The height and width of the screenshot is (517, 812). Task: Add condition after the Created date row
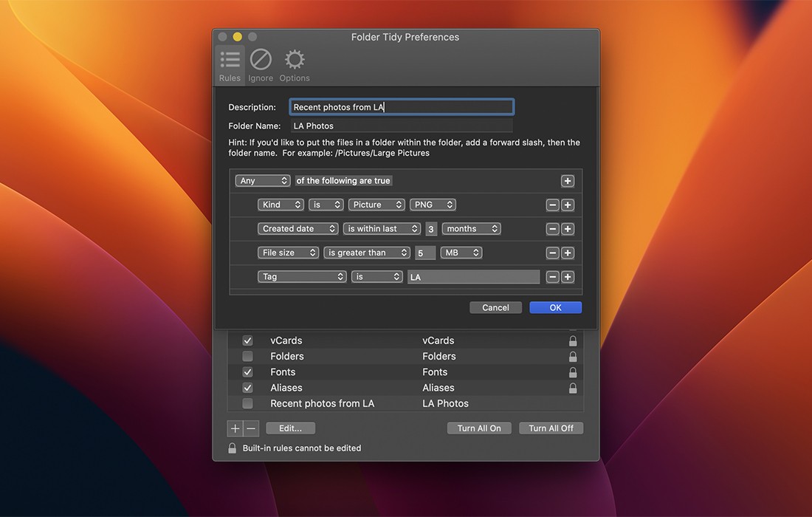click(x=568, y=229)
